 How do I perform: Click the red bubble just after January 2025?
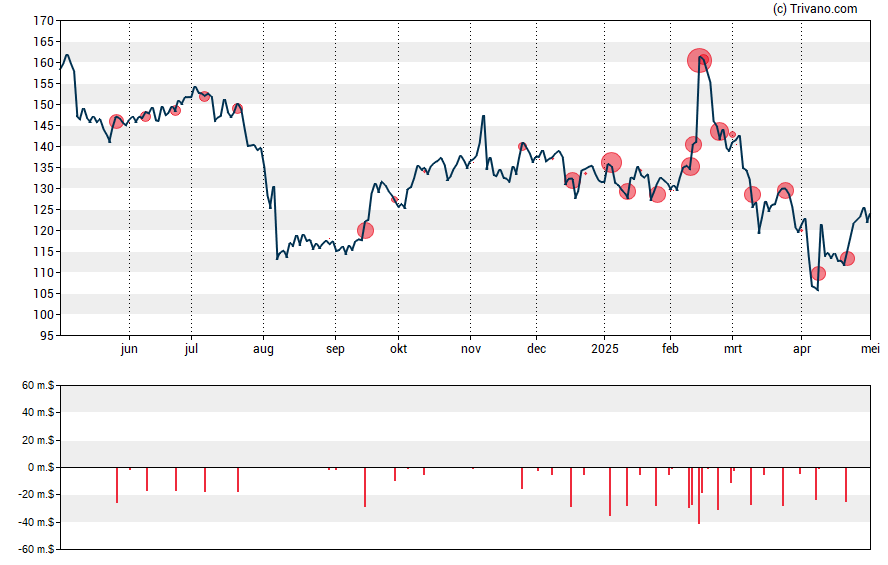pos(611,162)
